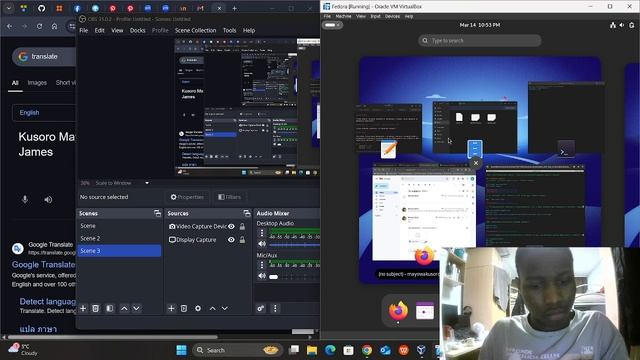Open the browser tab search dropdown

tap(9, 8)
